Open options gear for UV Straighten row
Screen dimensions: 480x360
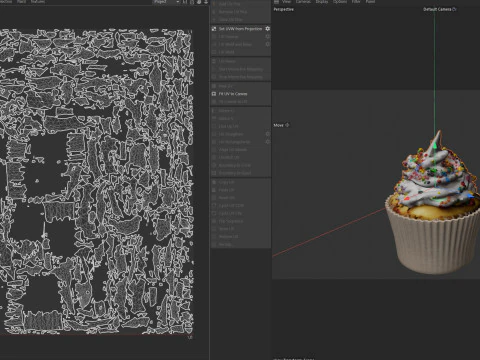pyautogui.click(x=267, y=134)
